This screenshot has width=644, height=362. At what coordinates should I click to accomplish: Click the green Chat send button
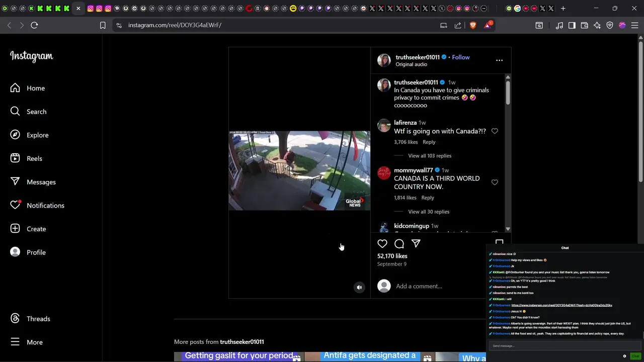[x=635, y=356]
